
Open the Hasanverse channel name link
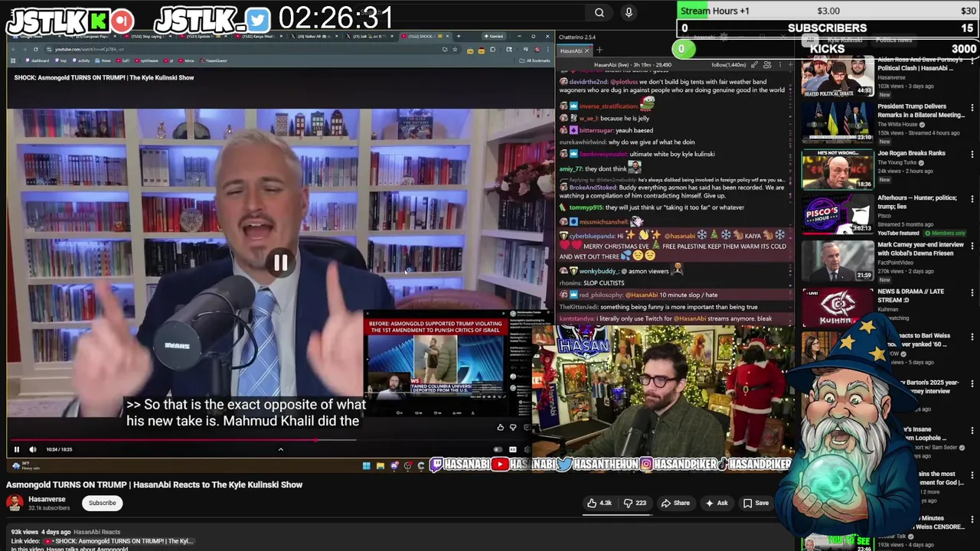tap(47, 499)
